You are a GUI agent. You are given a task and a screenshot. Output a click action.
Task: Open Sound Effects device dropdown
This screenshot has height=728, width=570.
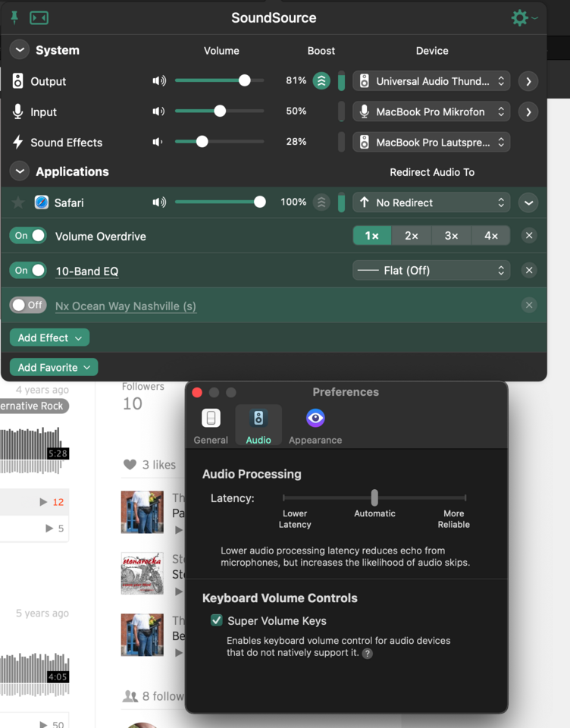431,142
